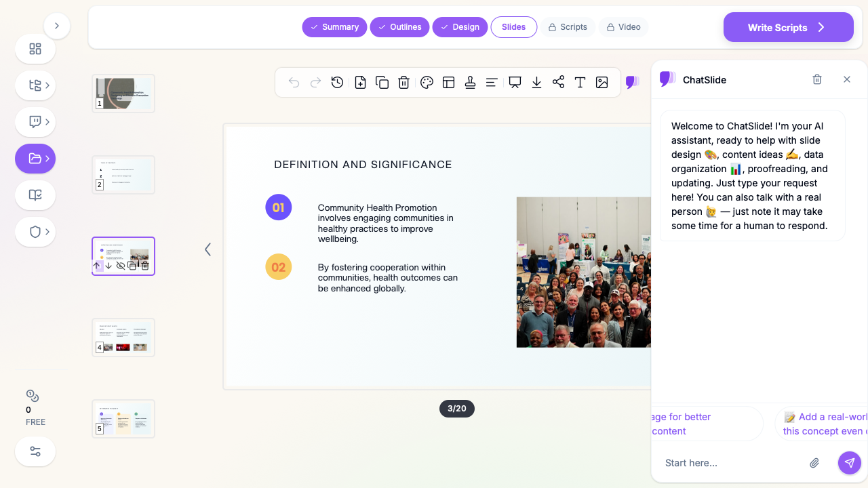Move slide 3 up in thumbnail
The image size is (868, 488).
(96, 266)
